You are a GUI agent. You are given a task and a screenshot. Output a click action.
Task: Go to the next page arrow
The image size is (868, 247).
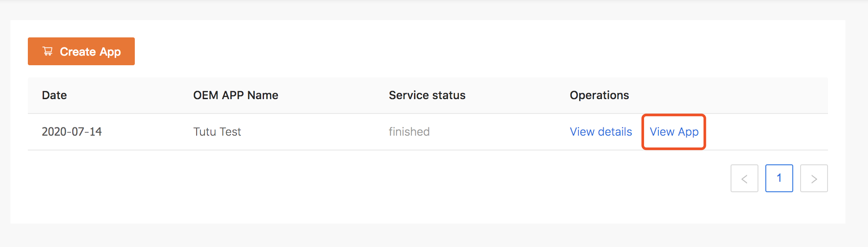coord(814,178)
